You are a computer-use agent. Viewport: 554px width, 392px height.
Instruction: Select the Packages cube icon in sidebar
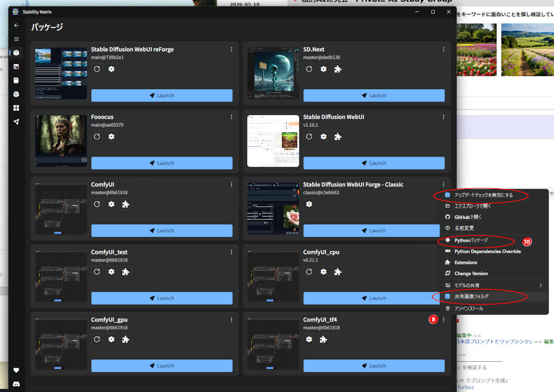[x=16, y=53]
